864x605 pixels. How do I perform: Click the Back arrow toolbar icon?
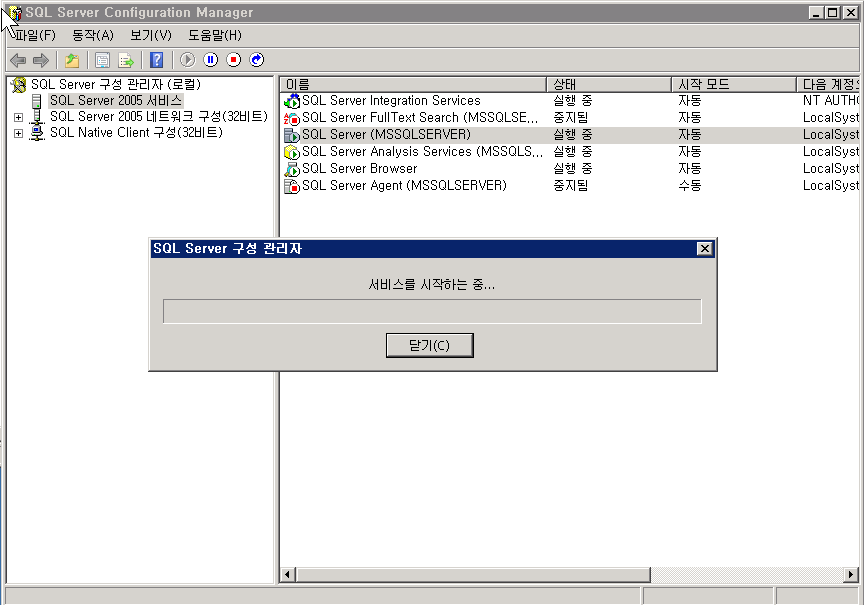coord(18,60)
